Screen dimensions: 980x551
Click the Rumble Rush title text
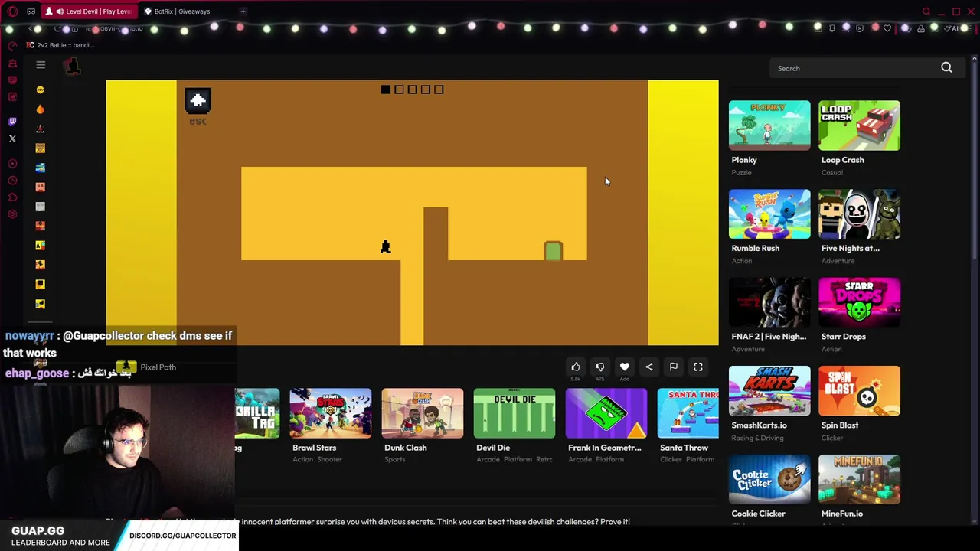click(755, 248)
